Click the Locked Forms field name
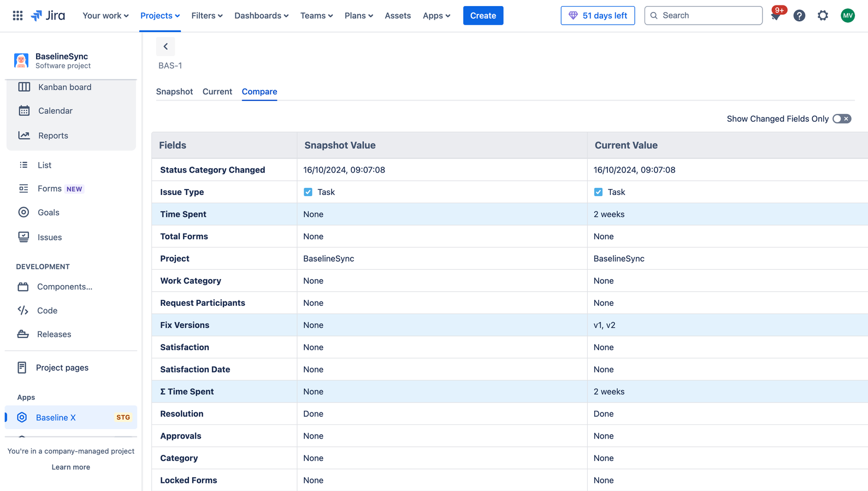 (188, 481)
